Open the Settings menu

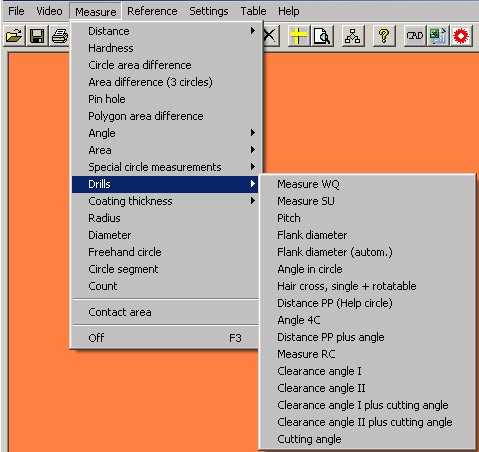point(209,11)
